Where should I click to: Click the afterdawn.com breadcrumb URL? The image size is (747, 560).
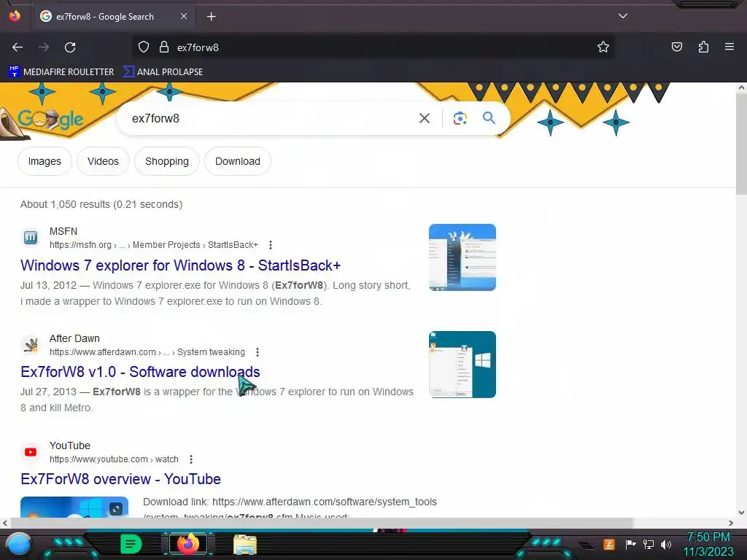tap(147, 352)
